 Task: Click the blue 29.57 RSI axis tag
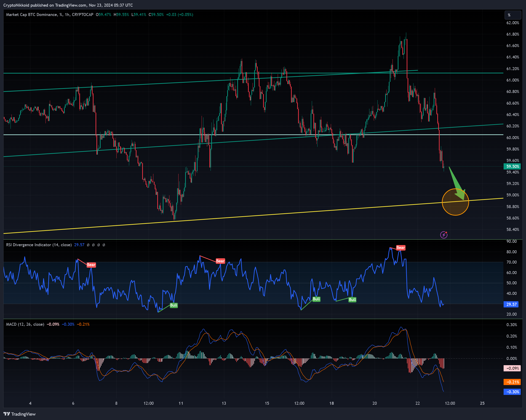pyautogui.click(x=511, y=304)
